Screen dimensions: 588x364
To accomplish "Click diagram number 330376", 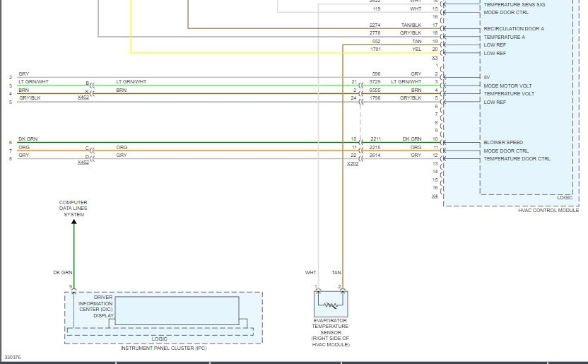I will 12,358.
